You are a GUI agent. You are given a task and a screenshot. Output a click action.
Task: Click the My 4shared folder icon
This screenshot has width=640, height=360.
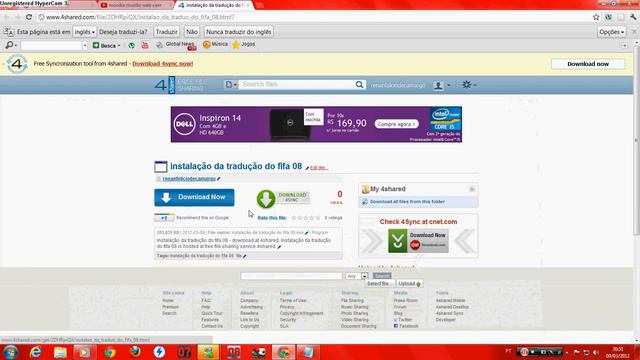click(x=365, y=189)
